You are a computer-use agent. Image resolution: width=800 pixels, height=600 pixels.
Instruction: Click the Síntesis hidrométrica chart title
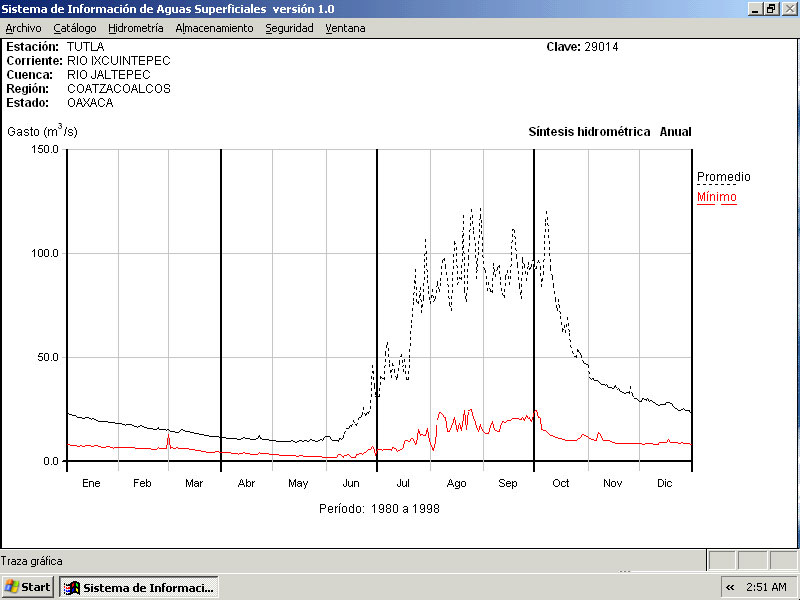[589, 132]
